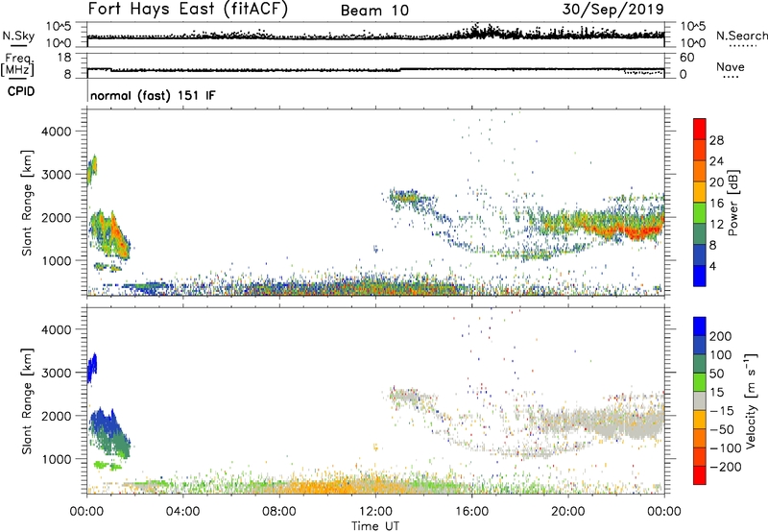Click the '-200' velocity colorbar tick
The width and height of the screenshot is (768, 532).
tap(726, 467)
